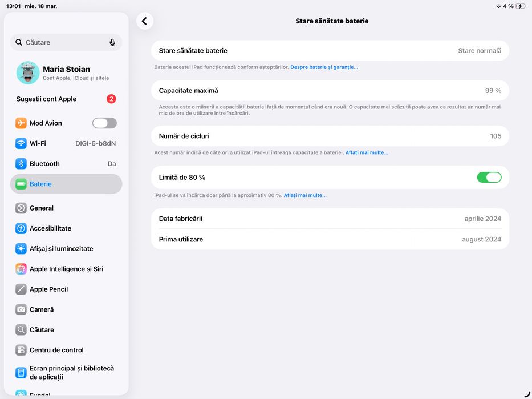Tap the 99 % capacity value
The height and width of the screenshot is (399, 532).
(493, 91)
